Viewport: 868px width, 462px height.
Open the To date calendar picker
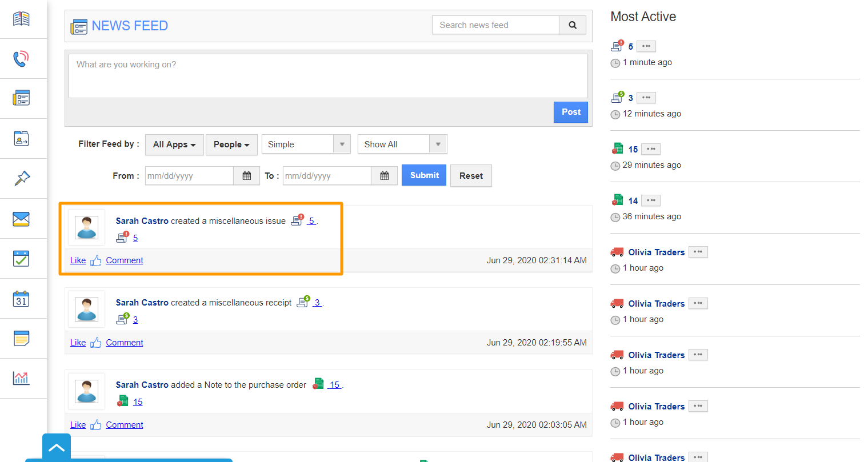(385, 176)
